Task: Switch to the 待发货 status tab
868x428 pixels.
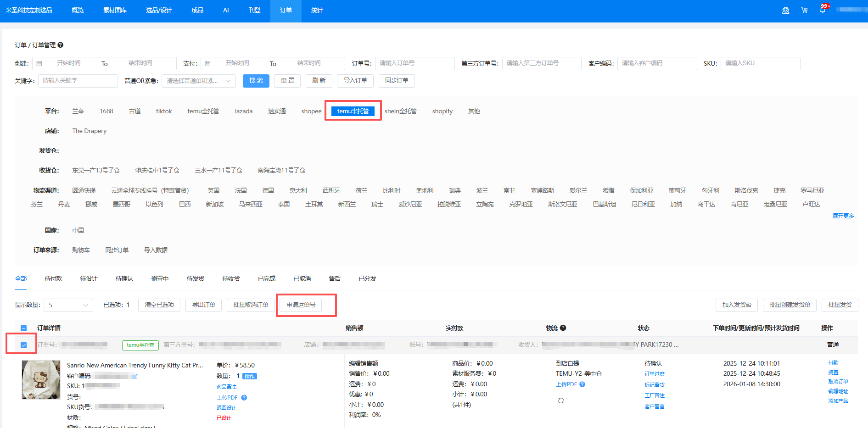Action: [x=195, y=278]
